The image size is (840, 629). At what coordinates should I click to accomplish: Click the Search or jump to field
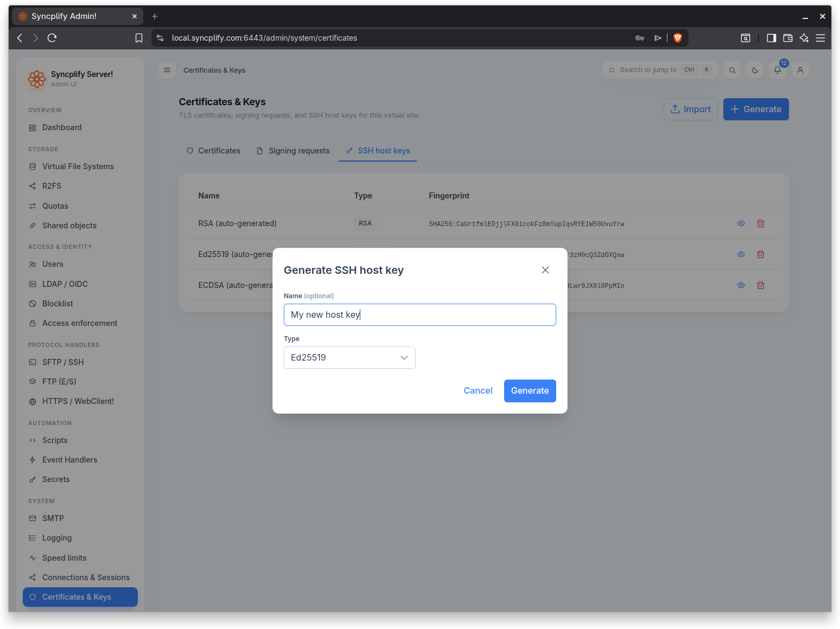tap(660, 70)
